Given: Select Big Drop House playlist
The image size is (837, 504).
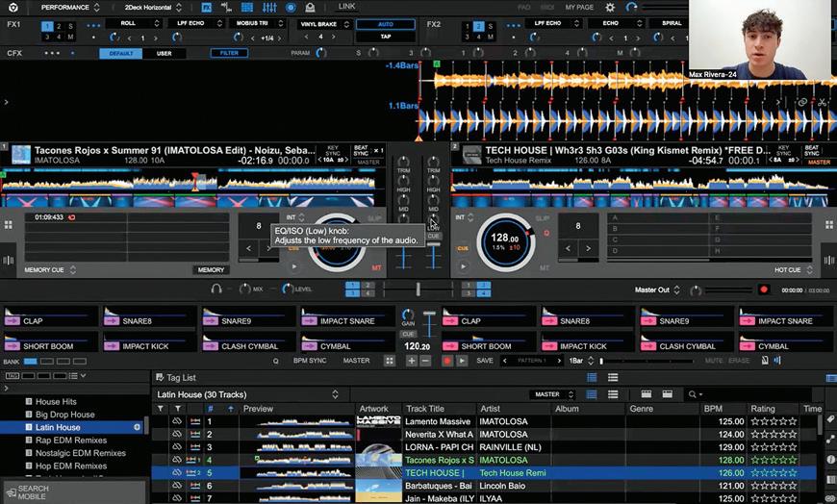Looking at the screenshot, I should pos(65,415).
